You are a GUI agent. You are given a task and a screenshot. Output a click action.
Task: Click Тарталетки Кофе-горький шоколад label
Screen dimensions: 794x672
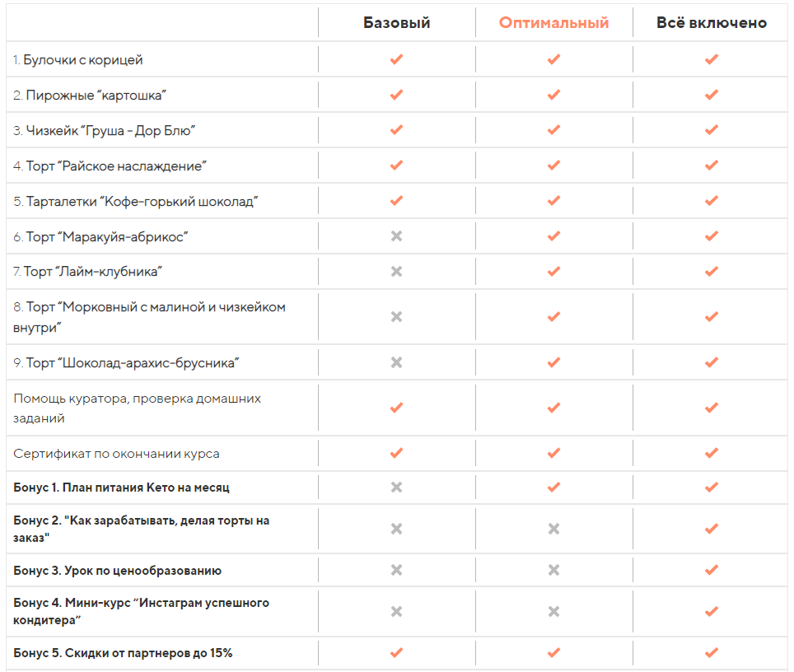(x=136, y=202)
